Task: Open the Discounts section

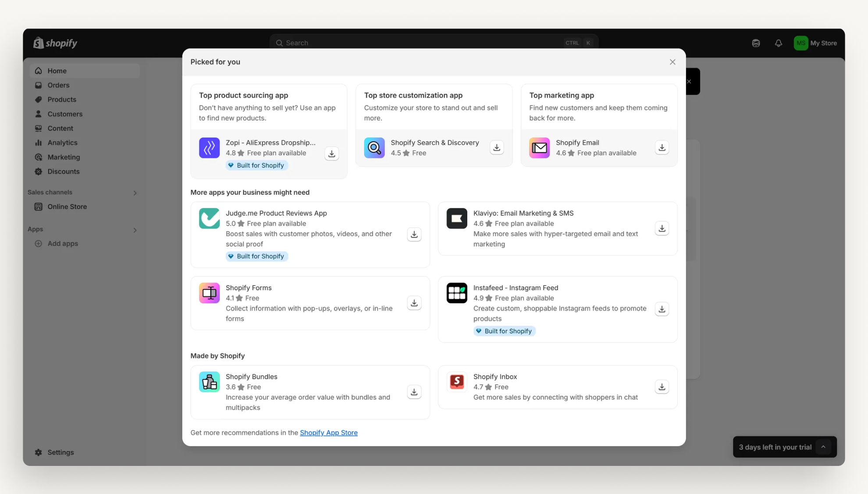Action: tap(63, 172)
